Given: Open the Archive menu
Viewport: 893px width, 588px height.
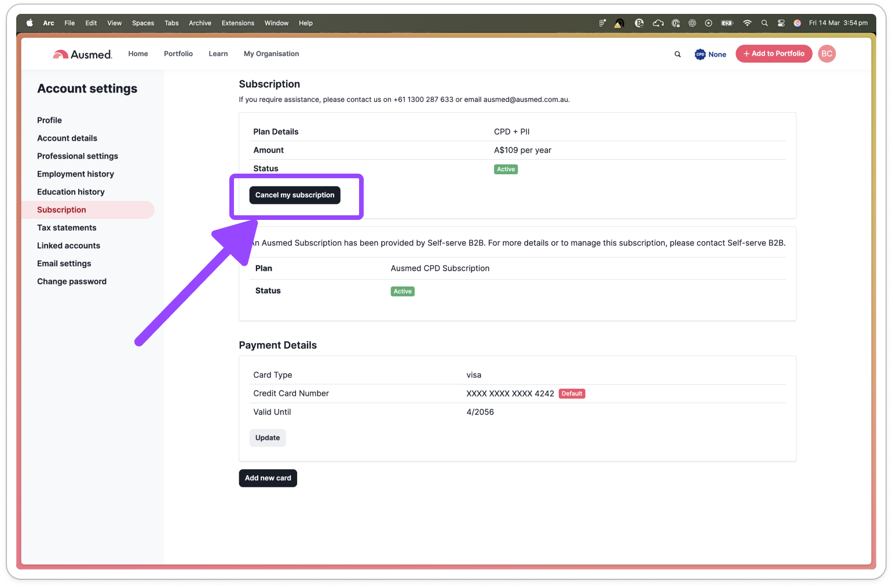Looking at the screenshot, I should coord(200,23).
